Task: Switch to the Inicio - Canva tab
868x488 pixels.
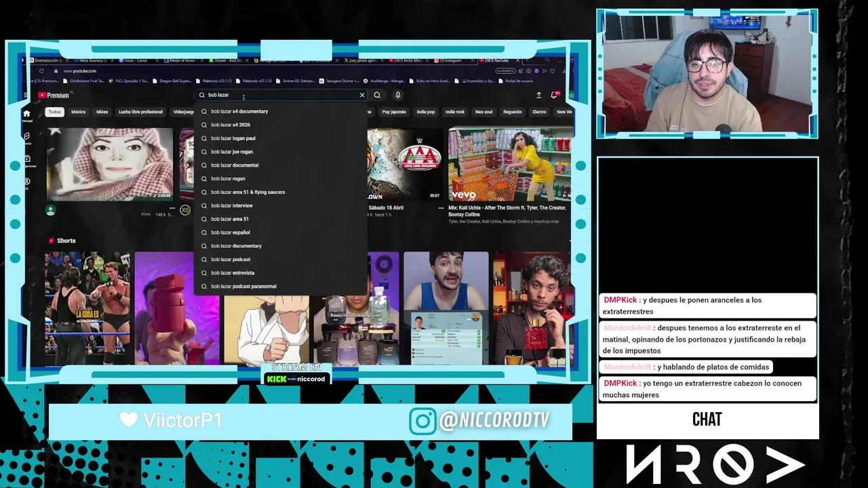Action: pyautogui.click(x=138, y=60)
